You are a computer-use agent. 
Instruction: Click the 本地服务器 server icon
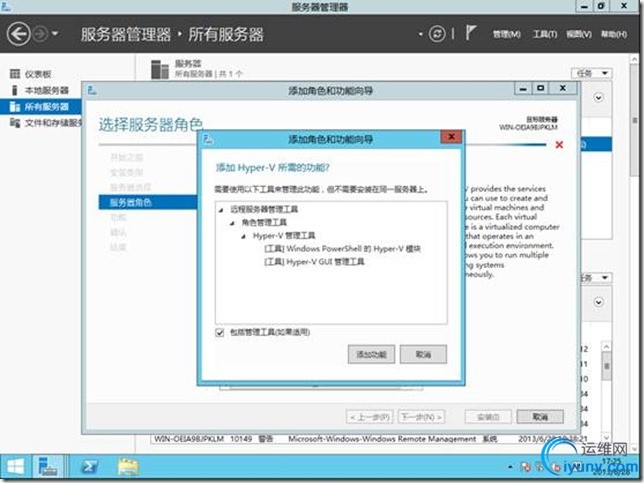(x=15, y=90)
